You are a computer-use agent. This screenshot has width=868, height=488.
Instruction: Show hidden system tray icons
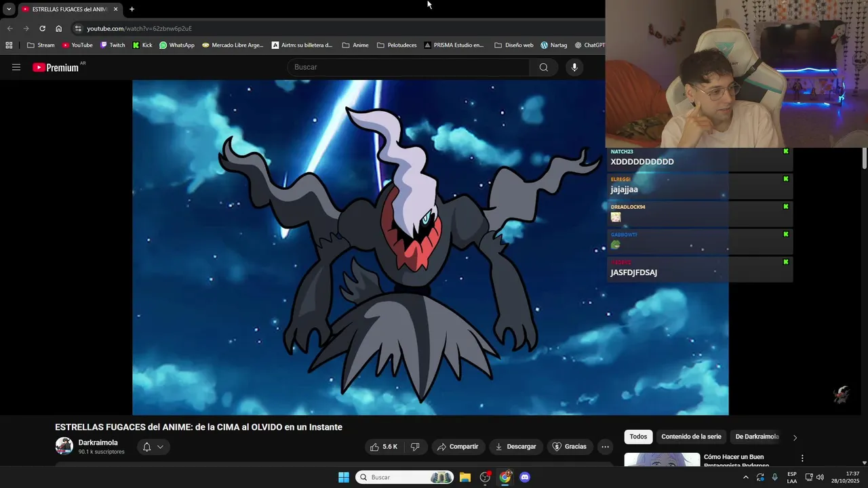point(746,477)
